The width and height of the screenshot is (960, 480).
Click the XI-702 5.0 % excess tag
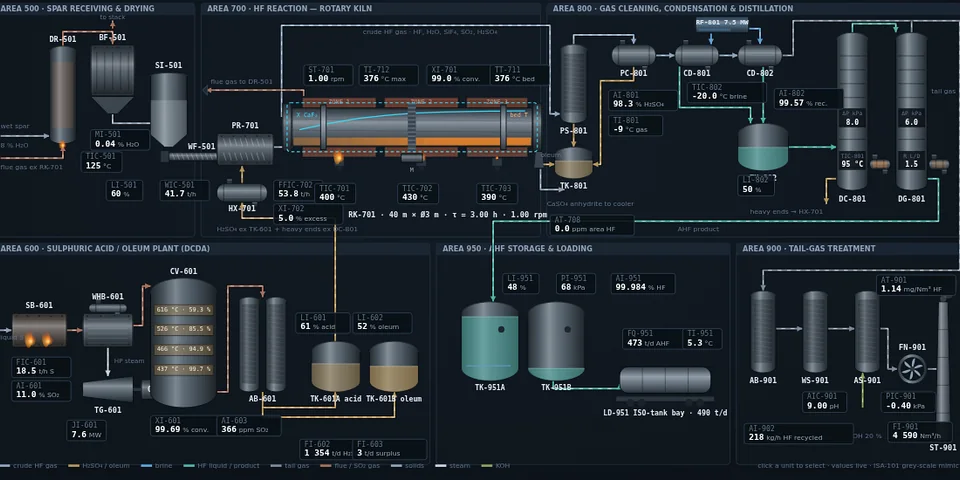(x=308, y=214)
